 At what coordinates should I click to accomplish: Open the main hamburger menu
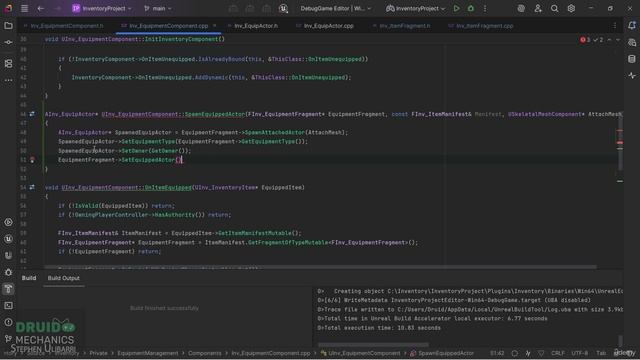coord(24,8)
